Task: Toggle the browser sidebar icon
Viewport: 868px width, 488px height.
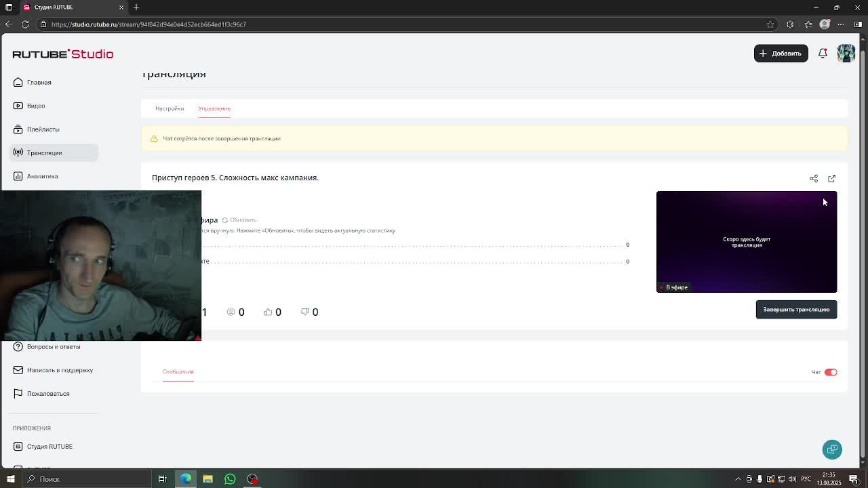Action: coord(858,24)
